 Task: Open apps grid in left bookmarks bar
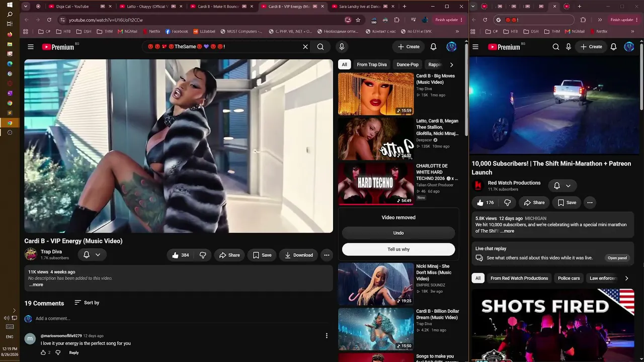pyautogui.click(x=26, y=31)
